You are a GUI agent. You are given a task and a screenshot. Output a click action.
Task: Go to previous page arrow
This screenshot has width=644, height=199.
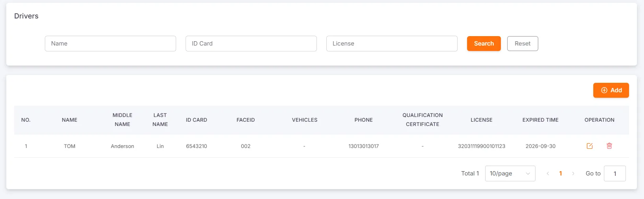[548, 173]
